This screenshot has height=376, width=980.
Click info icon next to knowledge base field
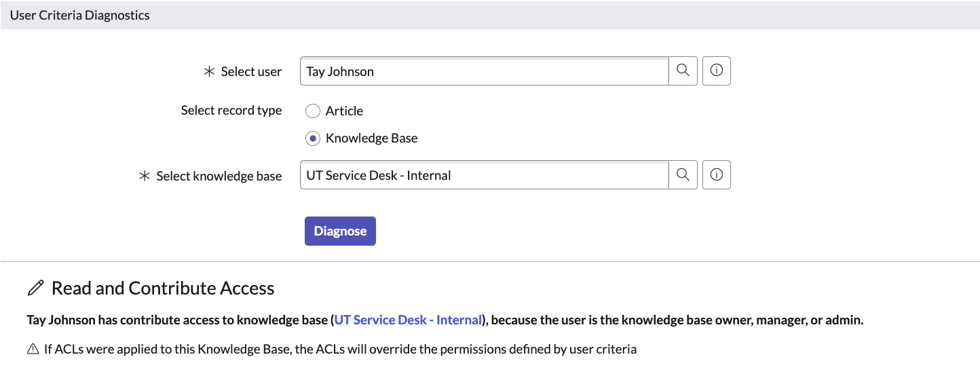tap(716, 175)
